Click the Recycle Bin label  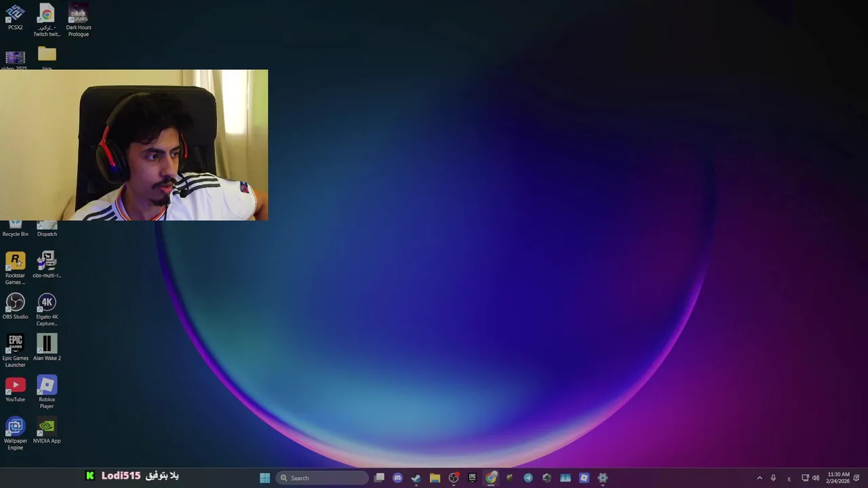[15, 234]
